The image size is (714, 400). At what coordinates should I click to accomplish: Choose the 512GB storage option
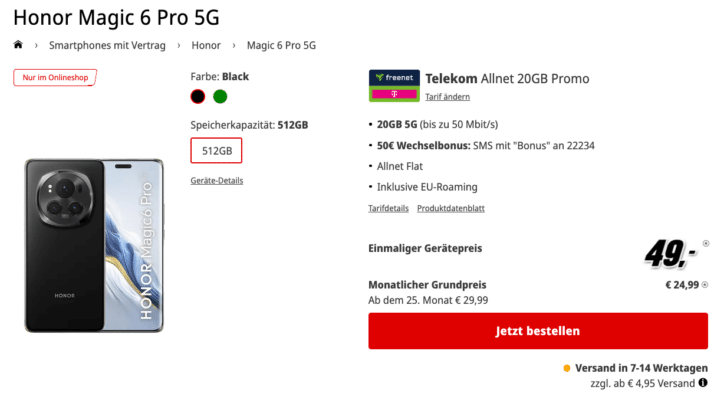coord(216,150)
